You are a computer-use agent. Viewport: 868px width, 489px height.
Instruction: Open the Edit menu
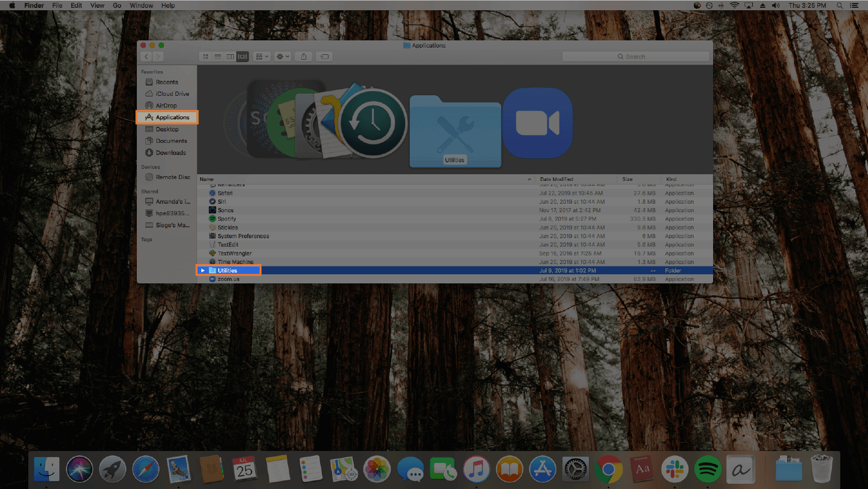click(76, 5)
